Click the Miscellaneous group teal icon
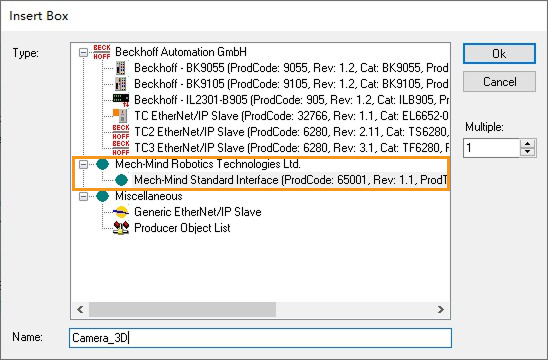 click(x=102, y=196)
